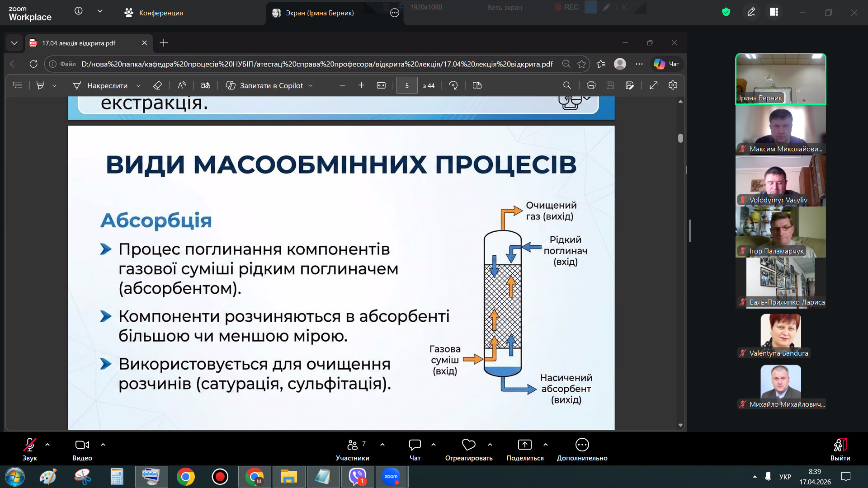Toggle camera with Видео button

(x=82, y=450)
